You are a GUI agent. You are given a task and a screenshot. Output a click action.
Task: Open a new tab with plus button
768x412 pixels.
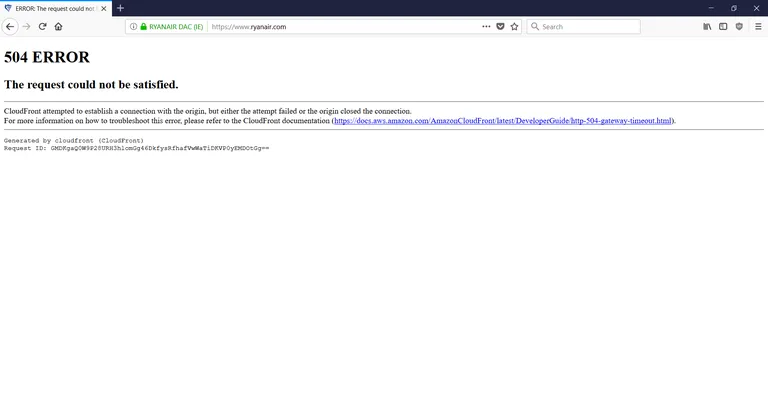click(120, 8)
